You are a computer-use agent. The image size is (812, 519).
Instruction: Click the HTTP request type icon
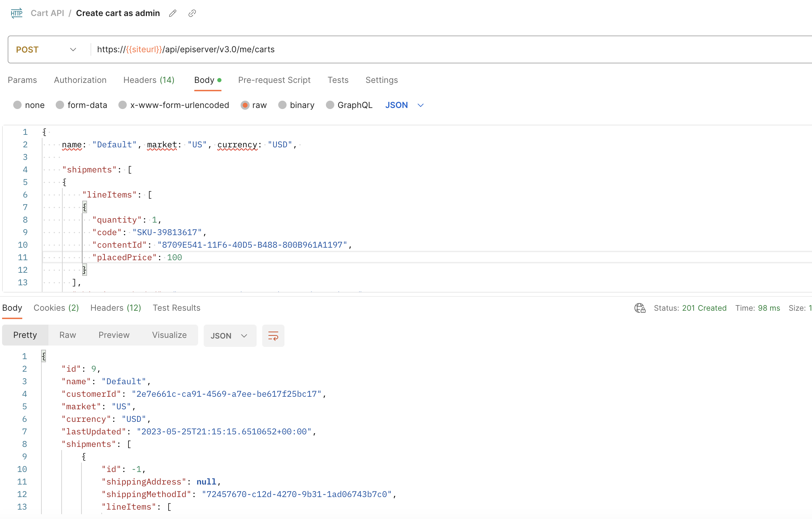tap(16, 13)
